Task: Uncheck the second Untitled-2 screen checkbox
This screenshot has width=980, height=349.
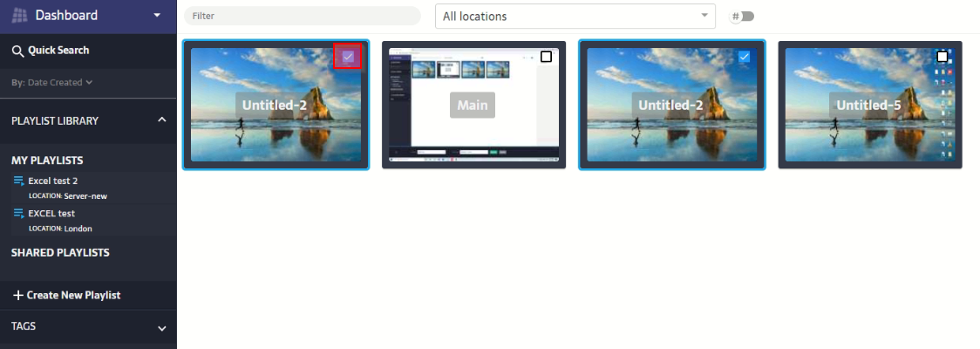Action: (744, 57)
